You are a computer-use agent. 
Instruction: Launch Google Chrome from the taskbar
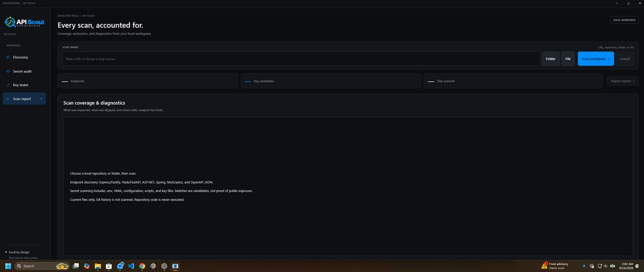point(142,266)
